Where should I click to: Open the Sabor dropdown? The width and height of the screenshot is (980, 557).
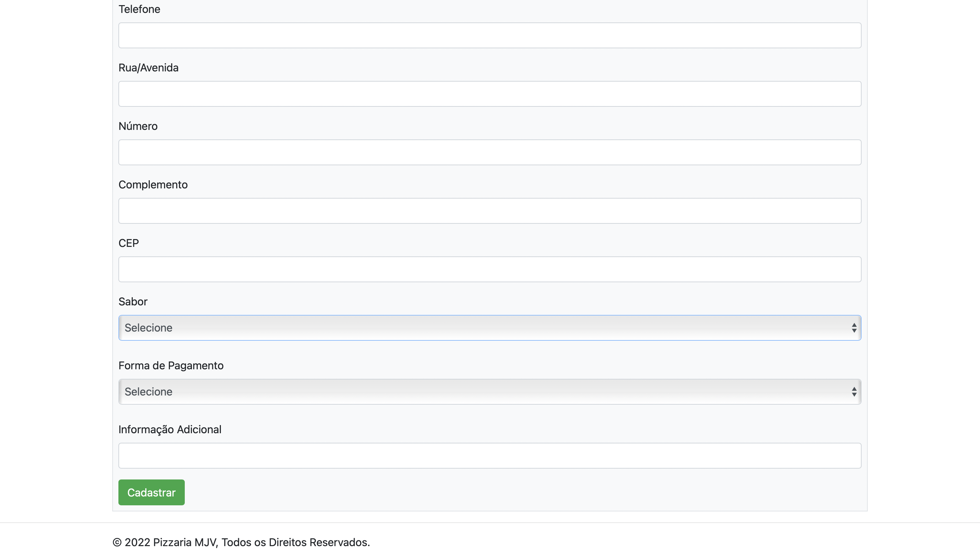coord(490,327)
